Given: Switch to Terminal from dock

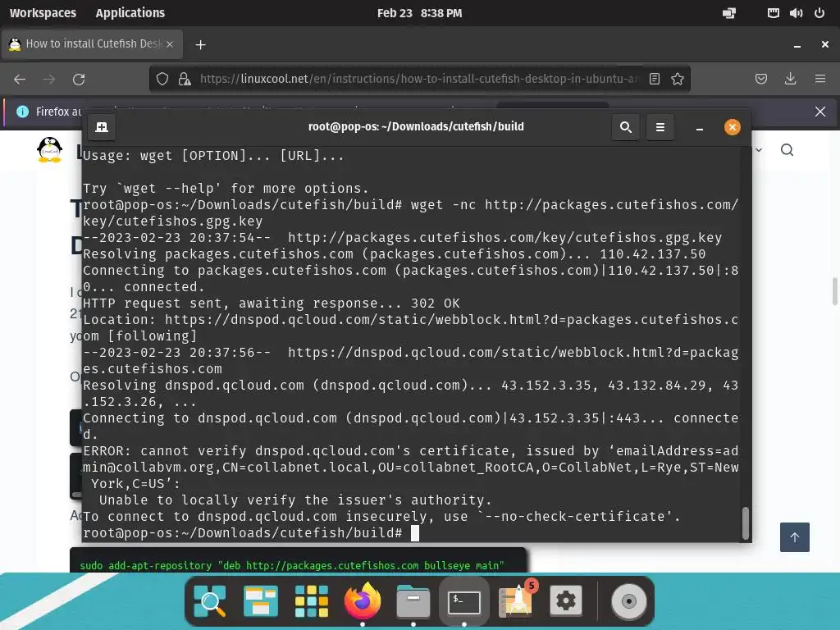Looking at the screenshot, I should point(464,601).
